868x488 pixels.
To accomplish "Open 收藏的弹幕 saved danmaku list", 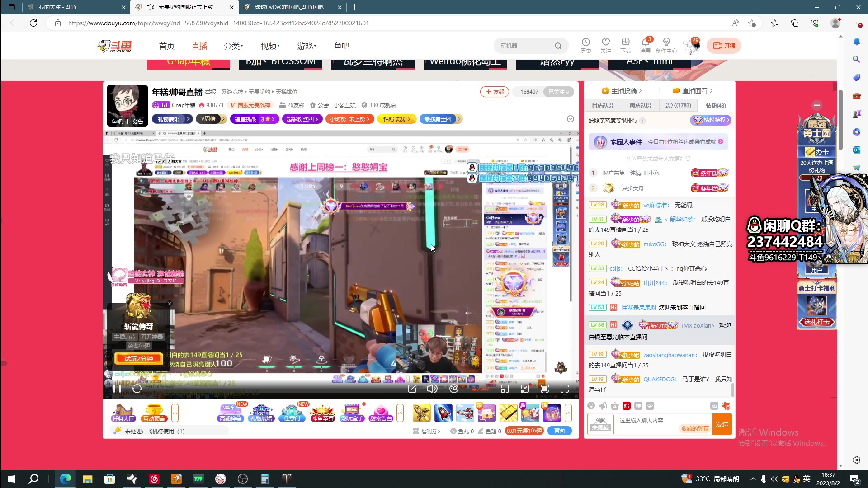I will (x=695, y=428).
